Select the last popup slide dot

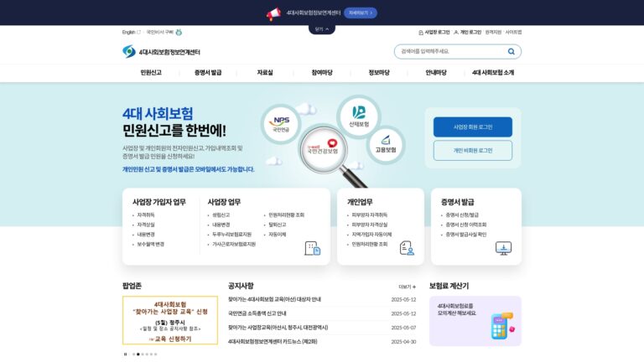(x=156, y=354)
